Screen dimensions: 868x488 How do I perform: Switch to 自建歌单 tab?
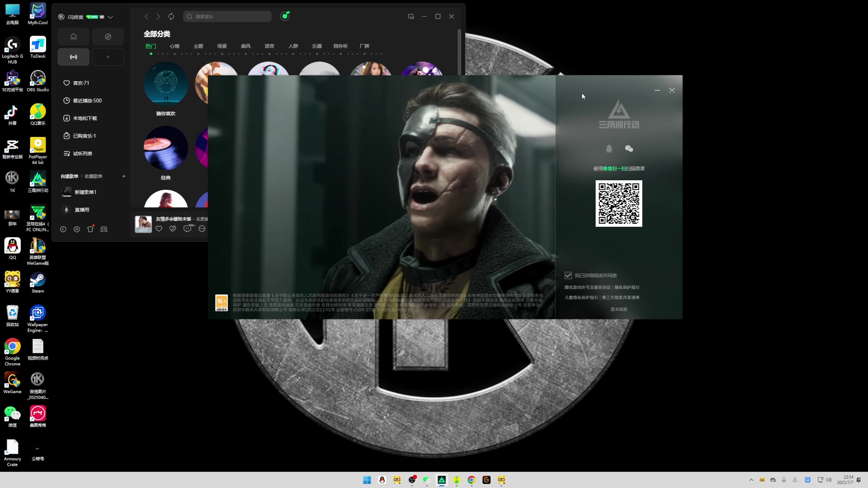pyautogui.click(x=69, y=176)
